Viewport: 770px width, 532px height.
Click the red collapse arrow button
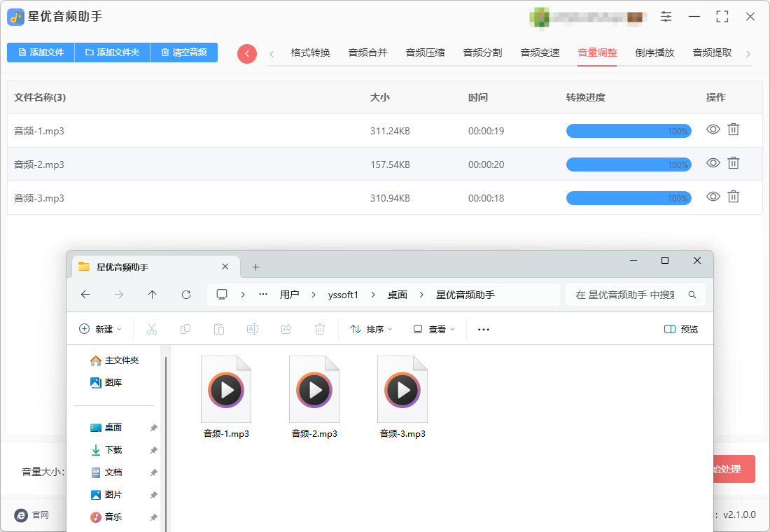click(247, 53)
